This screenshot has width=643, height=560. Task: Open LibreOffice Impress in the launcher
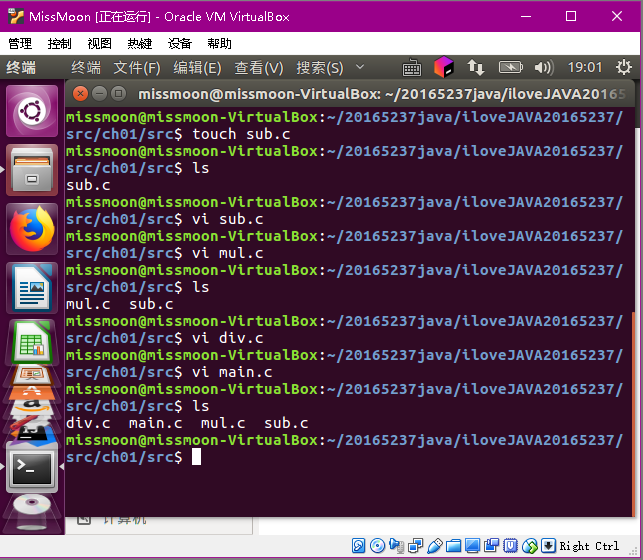(x=32, y=375)
